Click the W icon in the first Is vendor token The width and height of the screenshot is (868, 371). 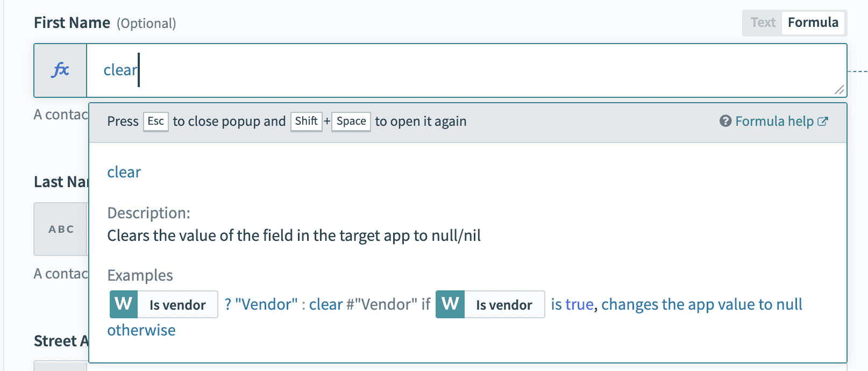coord(123,304)
